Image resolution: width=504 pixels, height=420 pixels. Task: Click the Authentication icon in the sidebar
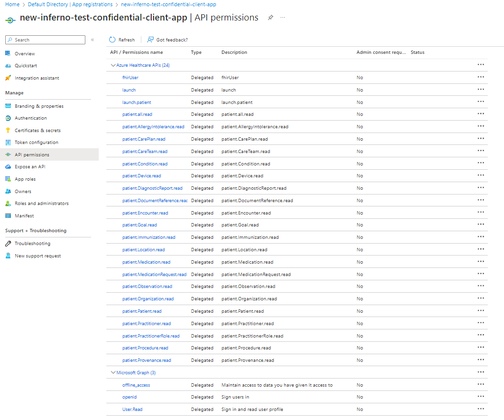[x=8, y=118]
